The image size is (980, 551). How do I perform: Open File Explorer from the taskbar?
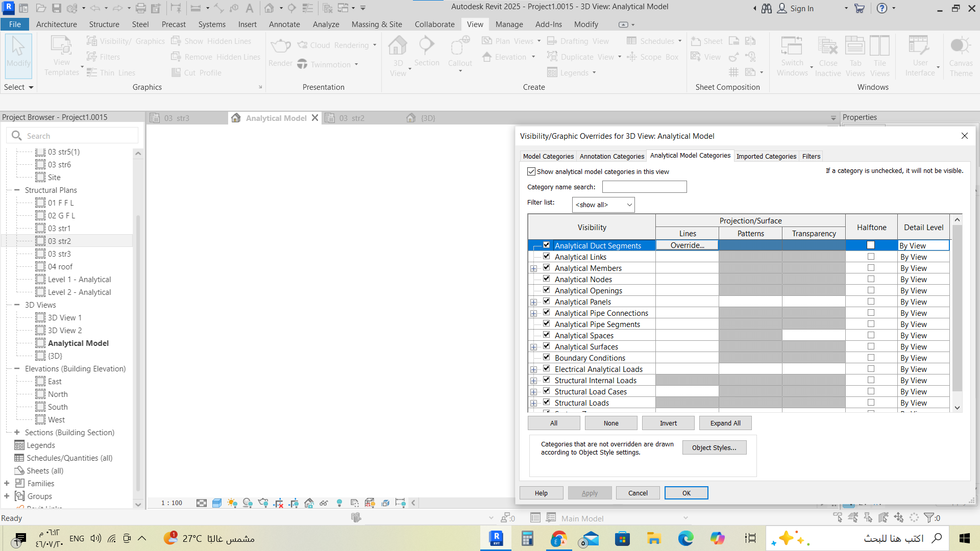pos(654,538)
